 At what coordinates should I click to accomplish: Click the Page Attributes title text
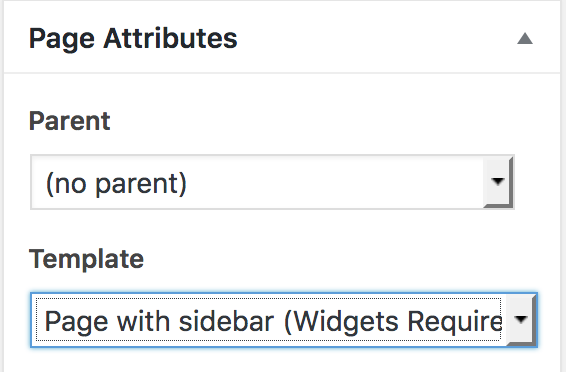(133, 39)
